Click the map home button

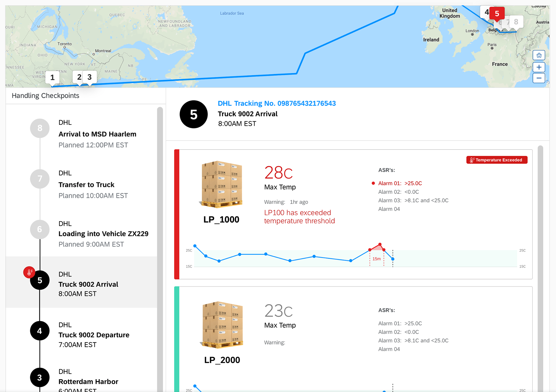539,55
